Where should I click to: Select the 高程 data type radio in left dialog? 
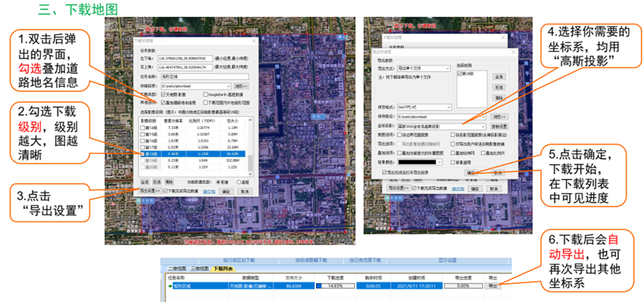pos(239,182)
